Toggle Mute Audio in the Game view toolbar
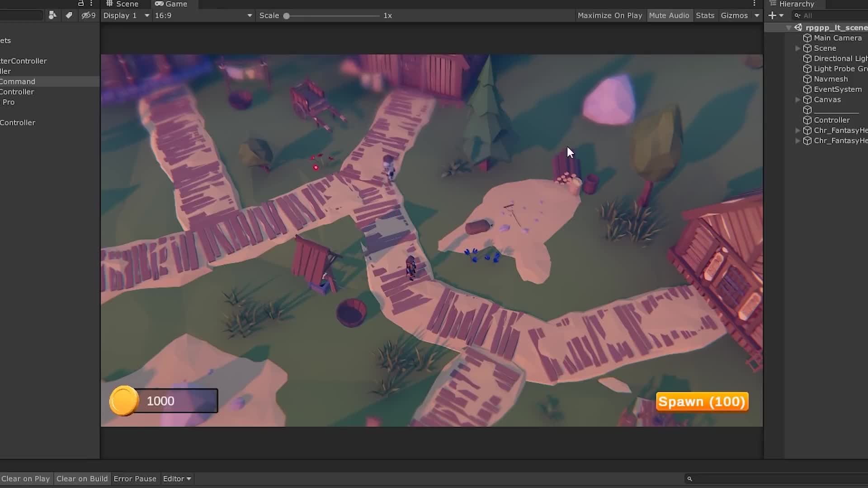Screen dimensions: 868x488 pyautogui.click(x=669, y=15)
